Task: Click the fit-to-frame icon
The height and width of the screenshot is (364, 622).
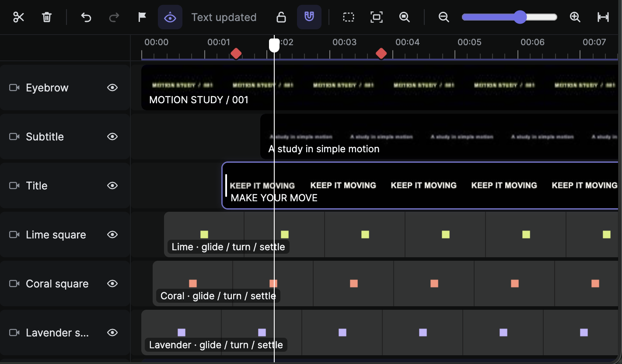Action: (x=377, y=17)
